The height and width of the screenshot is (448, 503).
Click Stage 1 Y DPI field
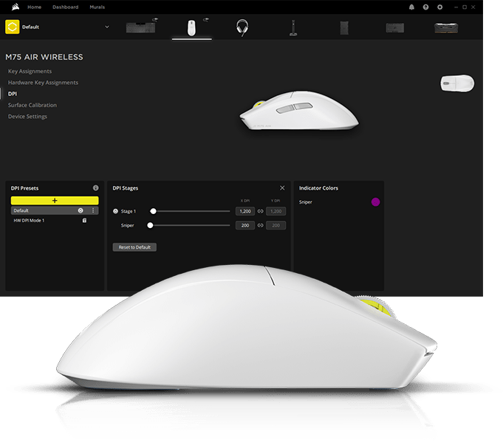pyautogui.click(x=276, y=211)
